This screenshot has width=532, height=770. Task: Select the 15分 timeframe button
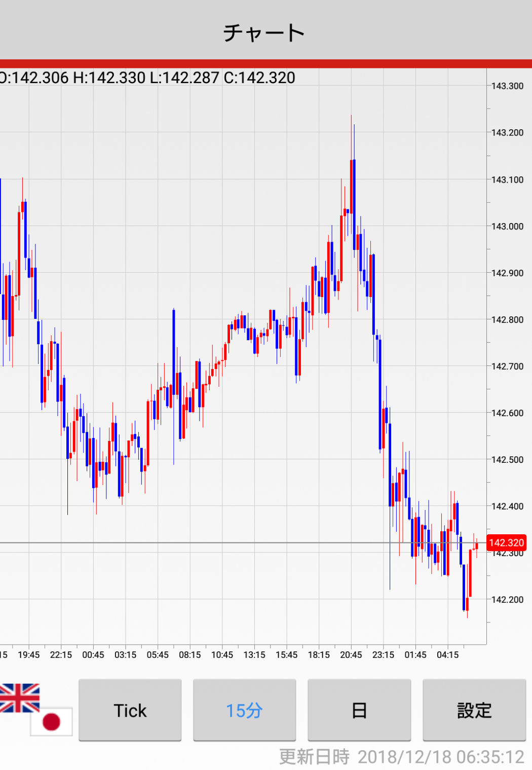coord(244,710)
